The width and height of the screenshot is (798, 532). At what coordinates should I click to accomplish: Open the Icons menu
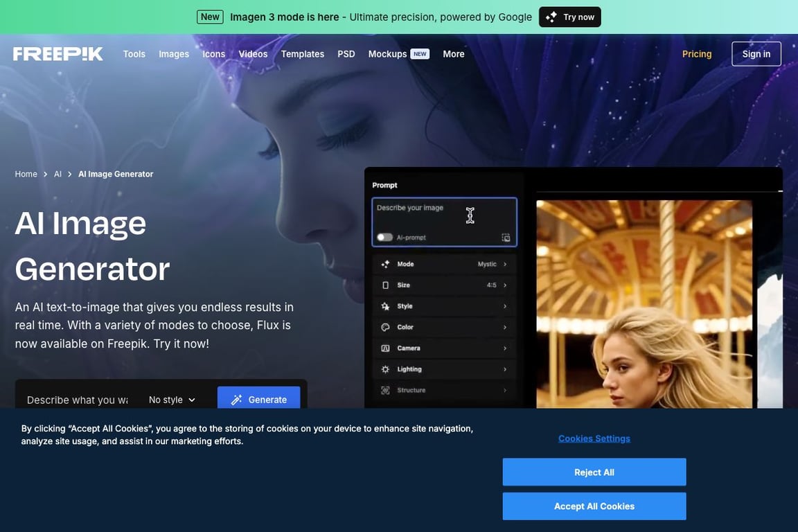214,54
